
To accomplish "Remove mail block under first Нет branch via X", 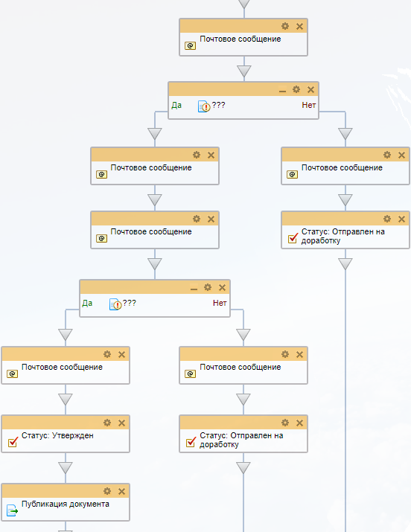I will (x=402, y=155).
